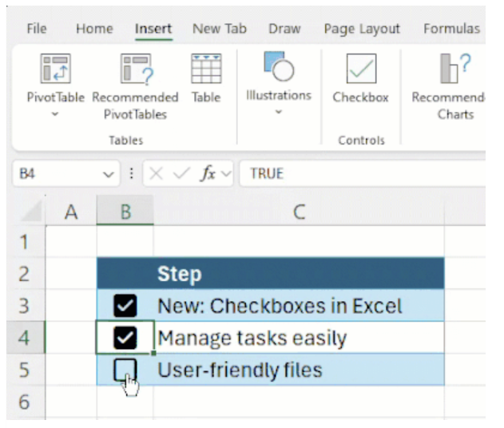Click the formula bar showing TRUE
Screen dimensions: 504x428
coord(363,174)
